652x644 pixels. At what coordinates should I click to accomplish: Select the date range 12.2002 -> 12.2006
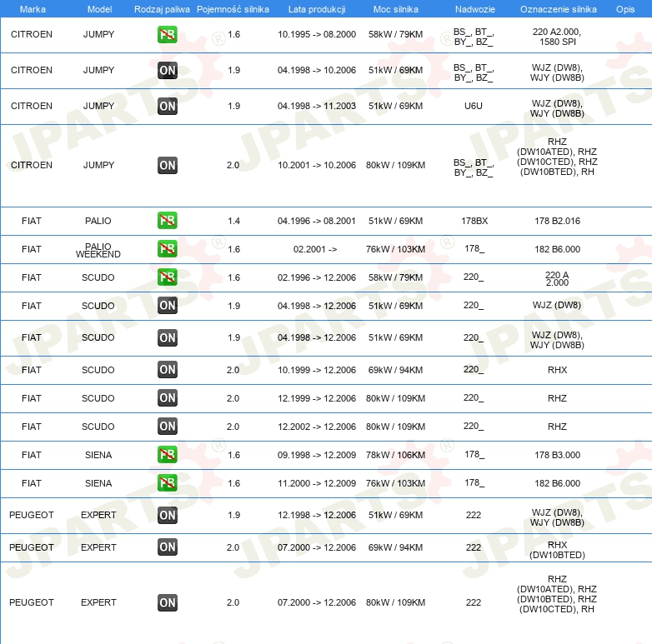[317, 427]
